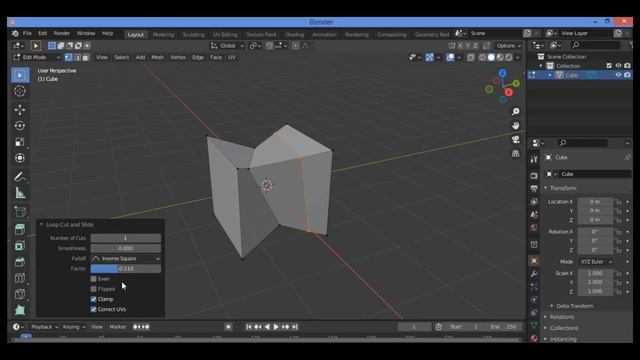The height and width of the screenshot is (360, 640).
Task: Enable edge select mode
Action: [77, 58]
